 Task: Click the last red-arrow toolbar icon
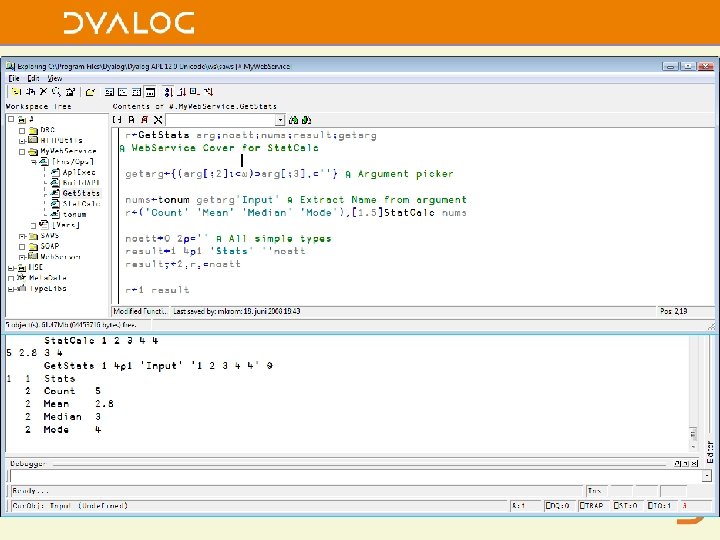click(208, 92)
